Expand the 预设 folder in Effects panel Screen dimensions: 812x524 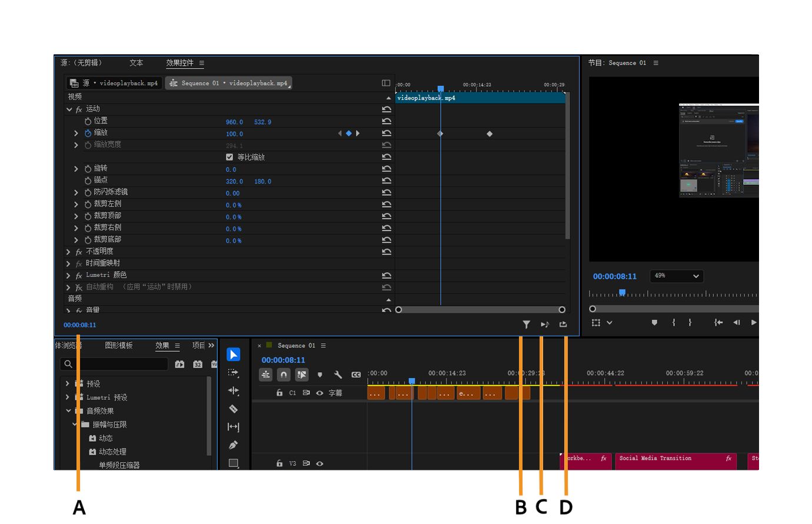pyautogui.click(x=68, y=383)
